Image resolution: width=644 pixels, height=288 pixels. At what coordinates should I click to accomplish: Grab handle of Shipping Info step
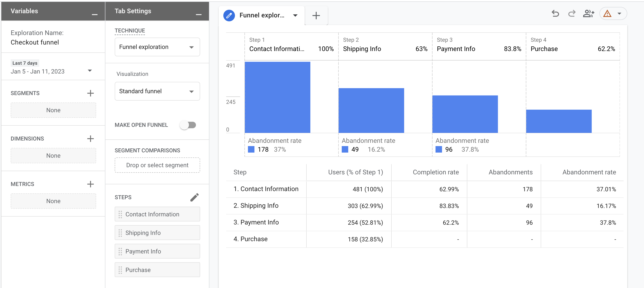point(120,233)
